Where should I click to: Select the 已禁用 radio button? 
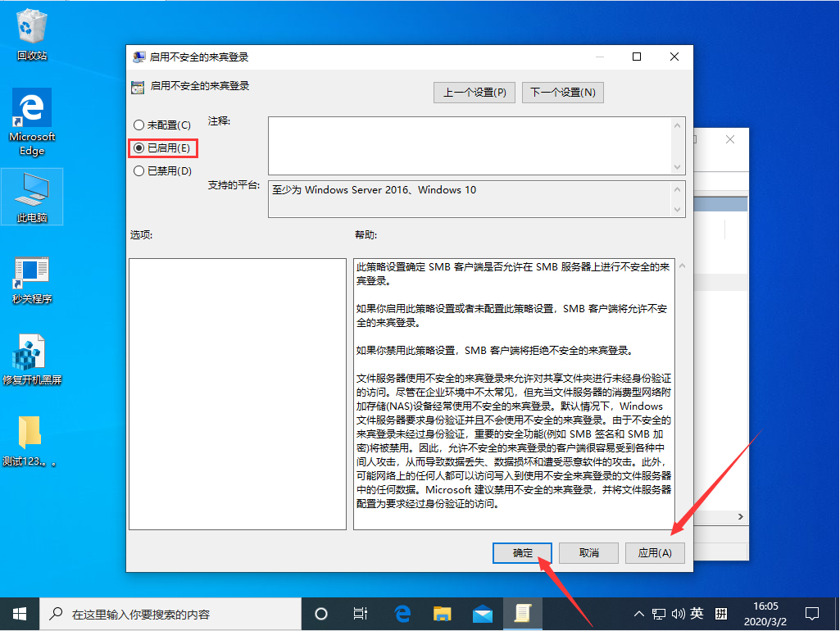coord(138,170)
